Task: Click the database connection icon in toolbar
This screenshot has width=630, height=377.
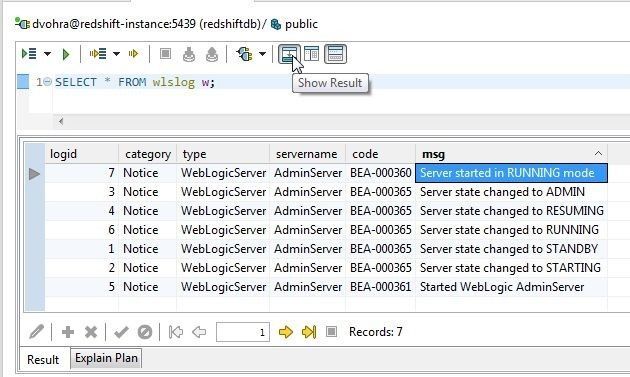Action: tap(244, 54)
